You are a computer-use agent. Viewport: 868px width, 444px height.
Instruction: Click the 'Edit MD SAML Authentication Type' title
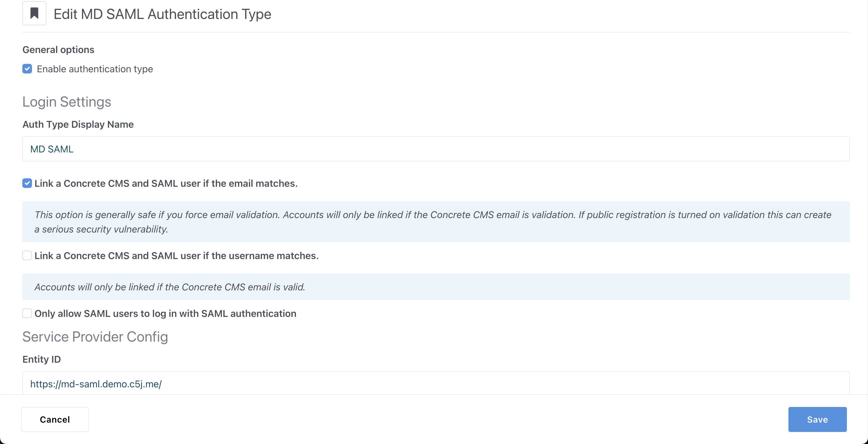(x=162, y=14)
